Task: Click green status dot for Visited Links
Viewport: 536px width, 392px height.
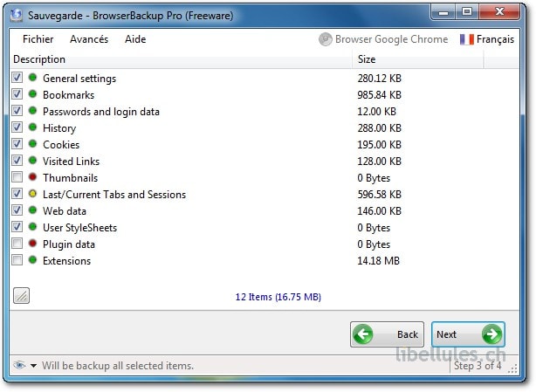Action: (32, 161)
